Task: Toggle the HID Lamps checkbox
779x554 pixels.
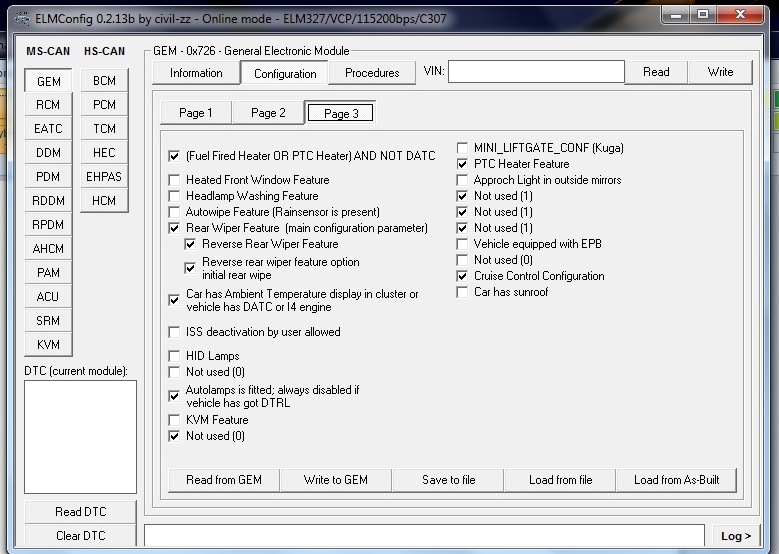Action: tap(176, 356)
